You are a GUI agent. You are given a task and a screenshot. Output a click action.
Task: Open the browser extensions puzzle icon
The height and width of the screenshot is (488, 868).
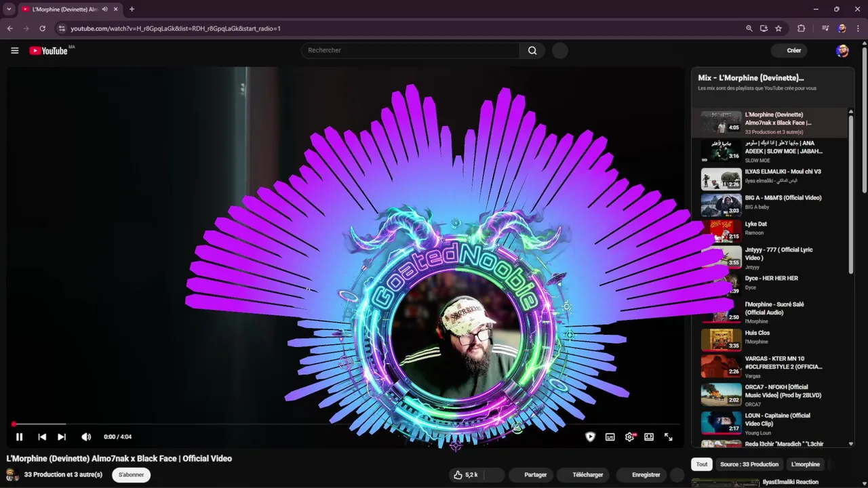[x=801, y=28]
